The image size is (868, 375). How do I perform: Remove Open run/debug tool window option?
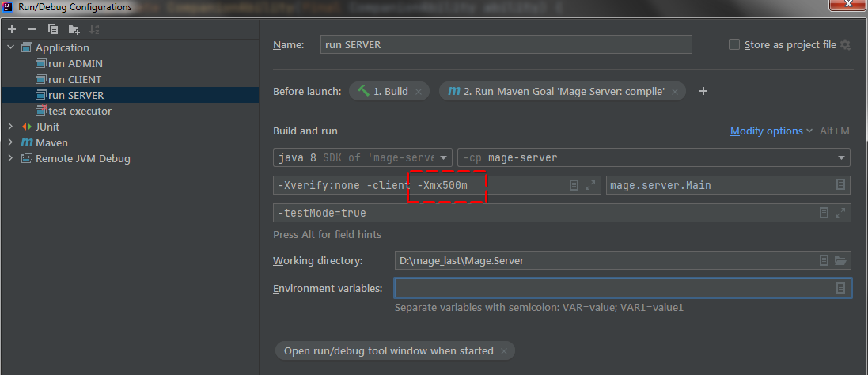point(504,351)
